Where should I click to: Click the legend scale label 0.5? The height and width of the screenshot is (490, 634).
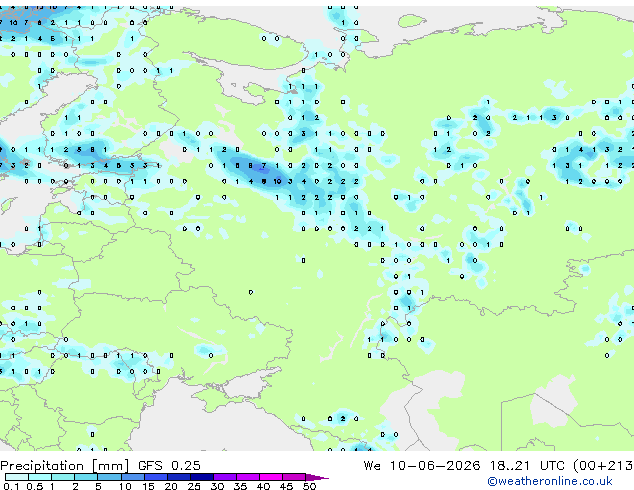click(x=34, y=486)
